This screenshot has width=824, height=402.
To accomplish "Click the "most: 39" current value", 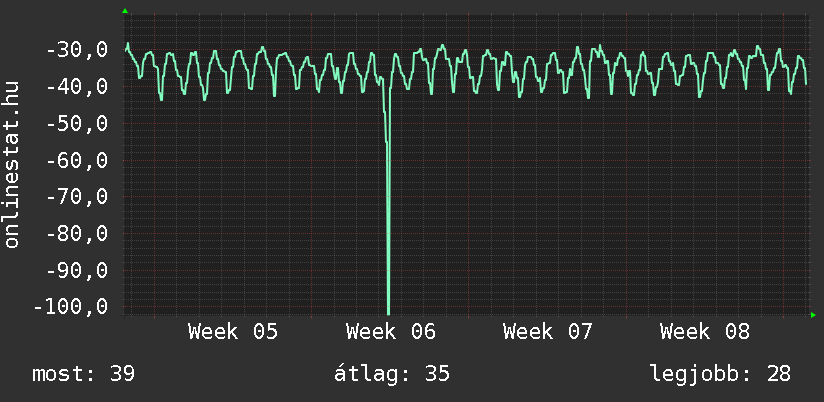I will click(x=84, y=374).
